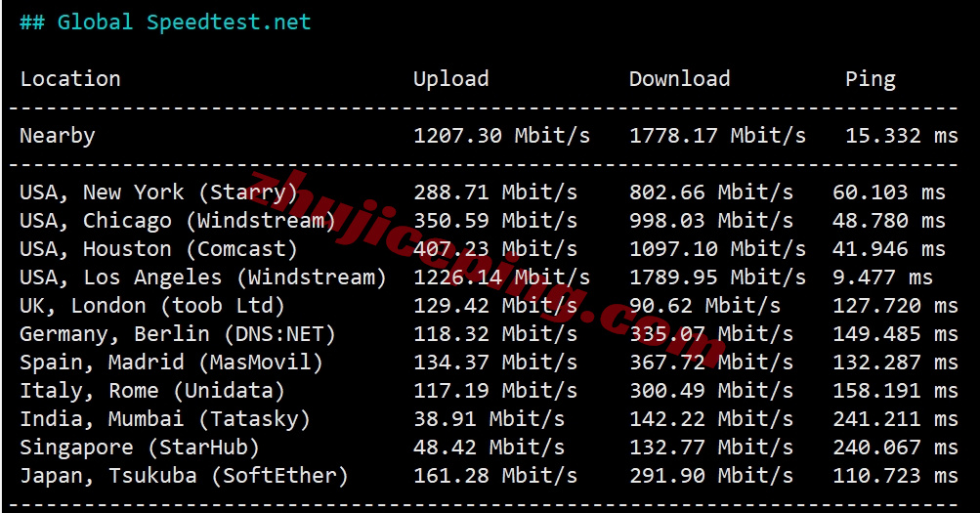This screenshot has width=980, height=513.
Task: Click Rome upload '117.19 Mbit/s'
Action: coord(495,391)
